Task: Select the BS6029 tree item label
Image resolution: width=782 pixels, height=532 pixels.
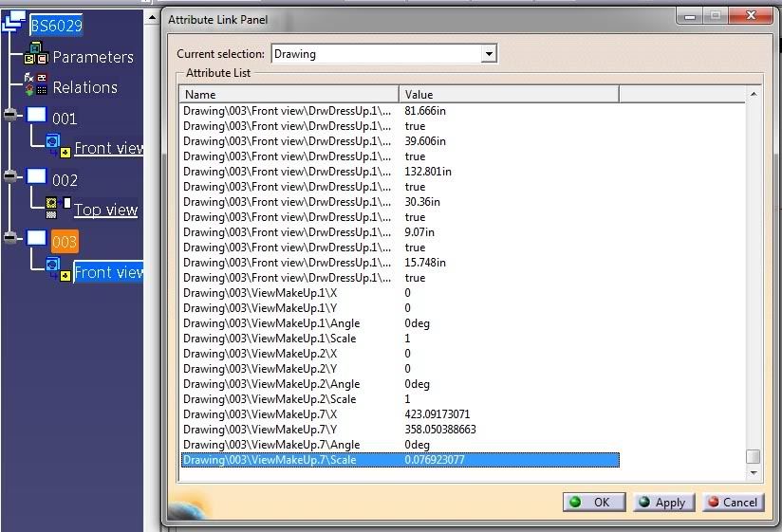Action: point(56,25)
